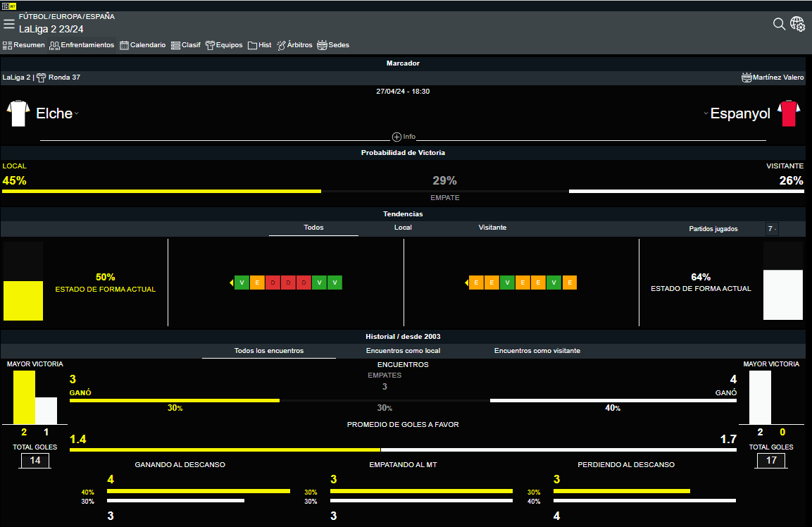Click the Ronda 37 jersey icon
Image resolution: width=812 pixels, height=527 pixels.
[x=41, y=77]
